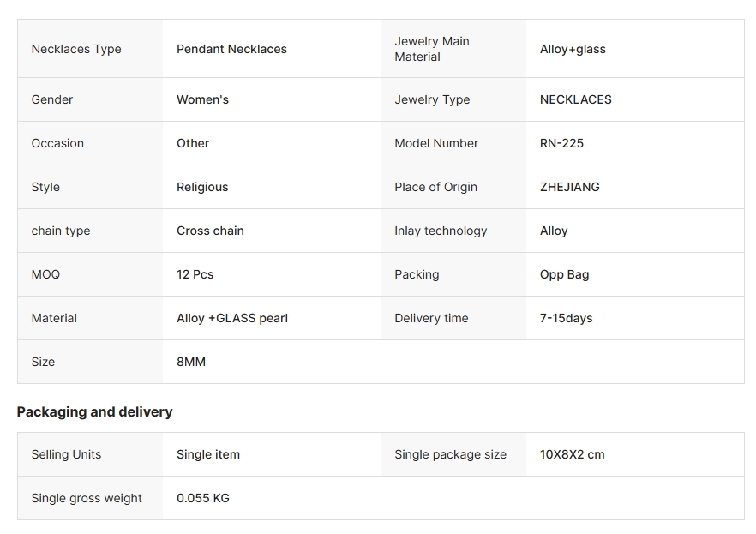This screenshot has width=756, height=534.
Task: Click the 7-15days delivery time value
Action: [x=566, y=319]
